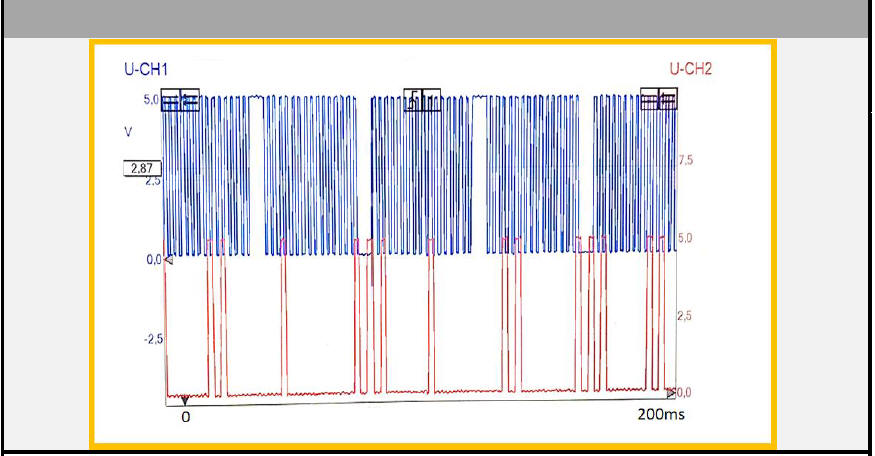
Task: Click the U-CH1 channel label
Action: (146, 69)
